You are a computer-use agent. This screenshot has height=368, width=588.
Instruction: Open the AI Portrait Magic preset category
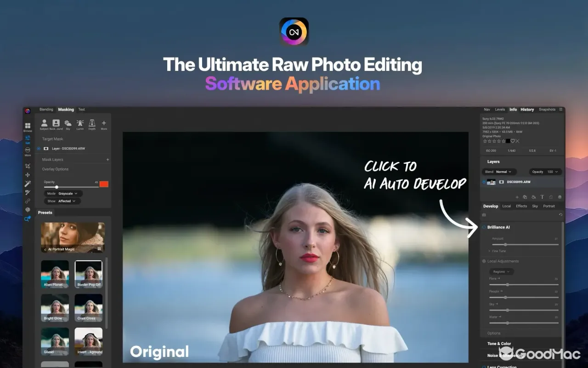click(x=73, y=238)
